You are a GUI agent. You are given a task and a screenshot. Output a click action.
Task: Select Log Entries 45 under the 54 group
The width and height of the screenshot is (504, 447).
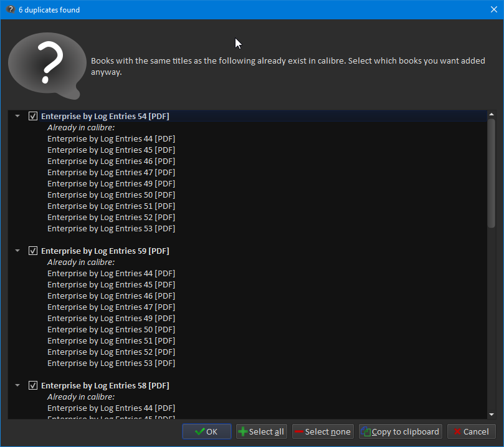pyautogui.click(x=112, y=150)
